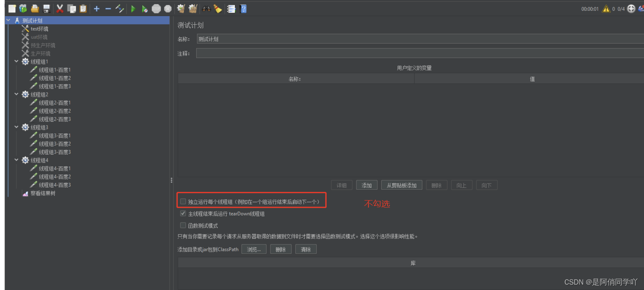Shut down threads with gray X icon
Image resolution: width=644 pixels, height=290 pixels.
[x=168, y=9]
